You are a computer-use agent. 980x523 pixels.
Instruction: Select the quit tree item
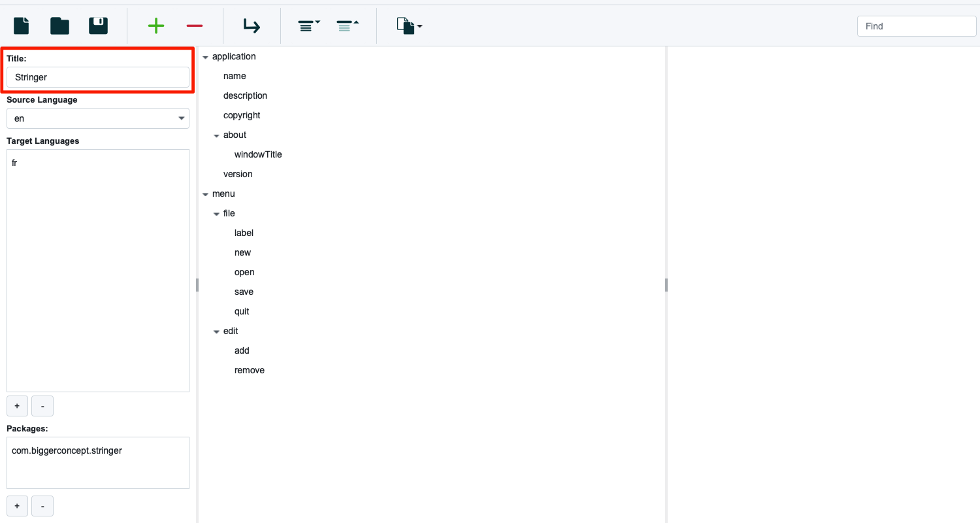click(242, 311)
